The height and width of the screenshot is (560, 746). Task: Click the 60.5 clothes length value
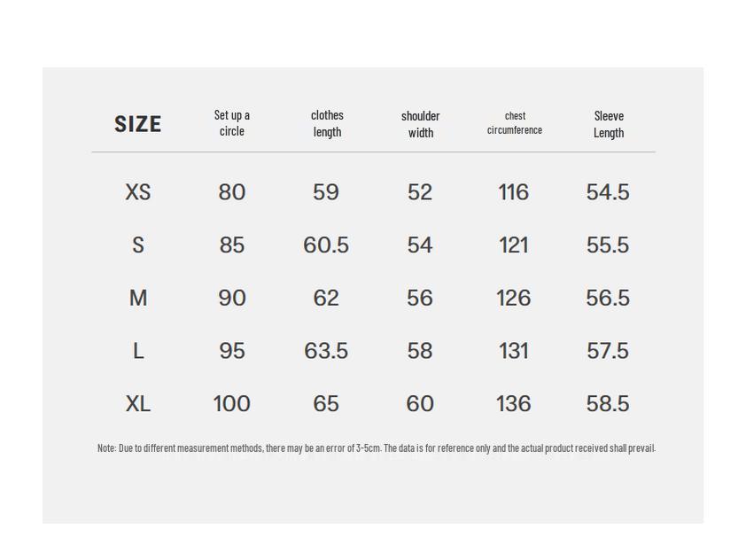pos(326,245)
